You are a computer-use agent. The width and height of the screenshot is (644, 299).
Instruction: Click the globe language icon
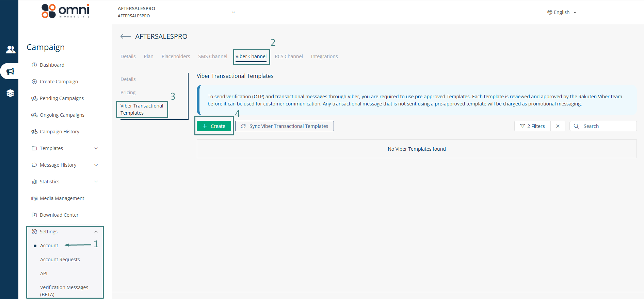[550, 12]
